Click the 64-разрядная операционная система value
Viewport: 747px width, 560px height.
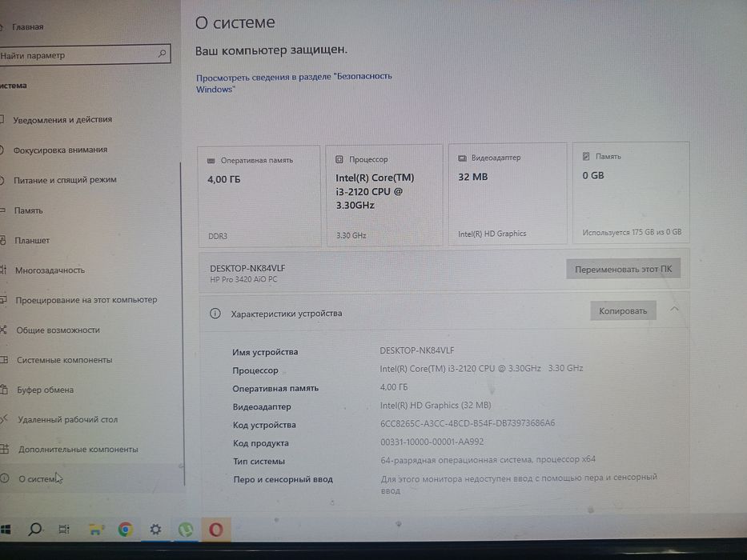click(x=488, y=460)
